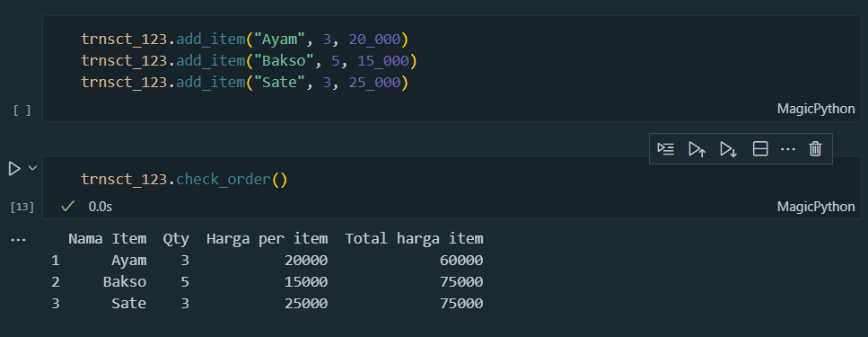Click total 75000 in Sate row
The height and width of the screenshot is (337, 868).
click(461, 304)
